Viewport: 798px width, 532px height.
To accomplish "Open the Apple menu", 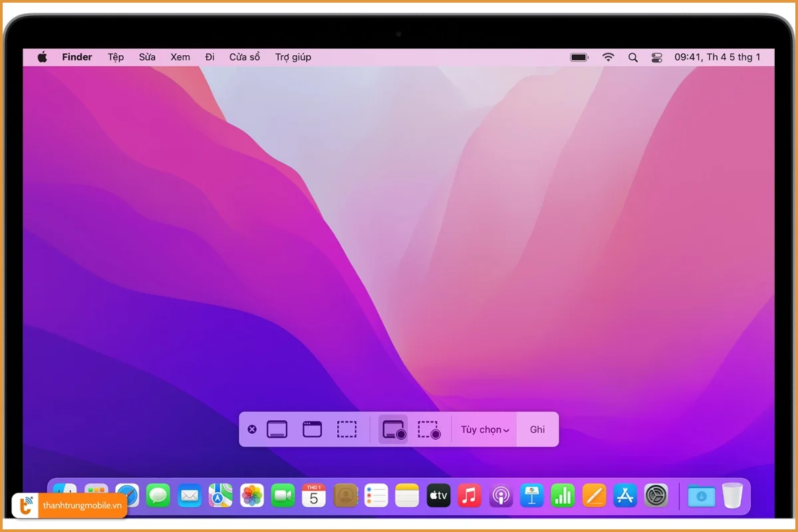I will 42,57.
